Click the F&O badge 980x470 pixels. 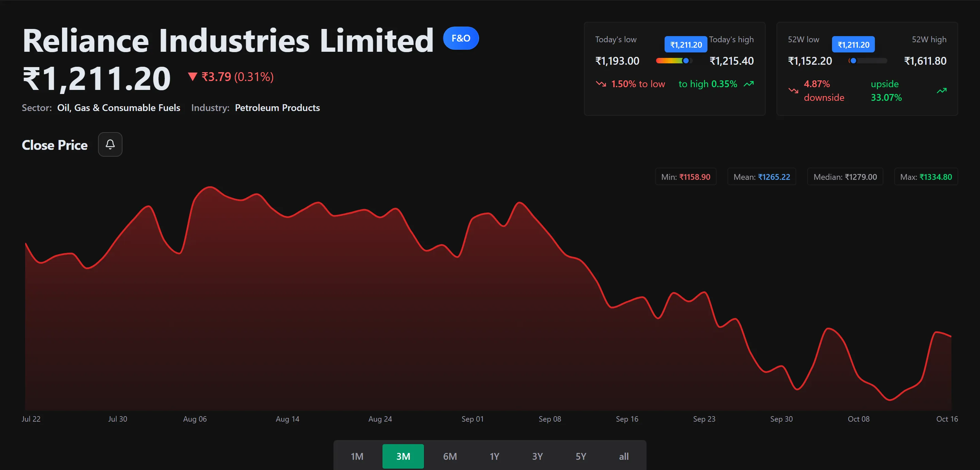(x=461, y=38)
